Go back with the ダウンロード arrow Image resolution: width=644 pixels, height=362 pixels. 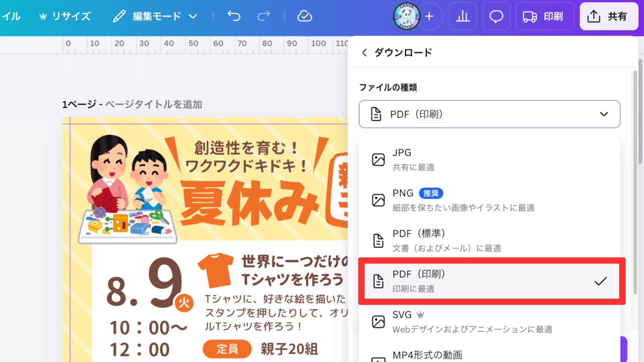365,53
